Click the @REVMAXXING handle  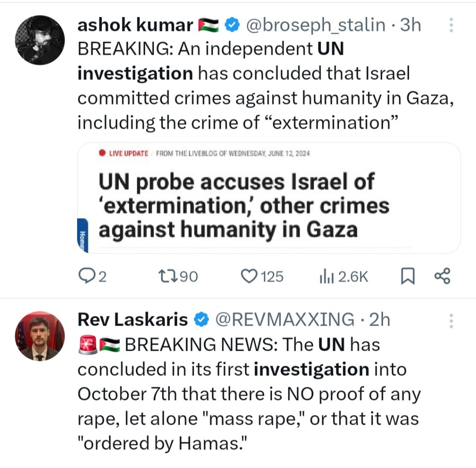coord(284,320)
